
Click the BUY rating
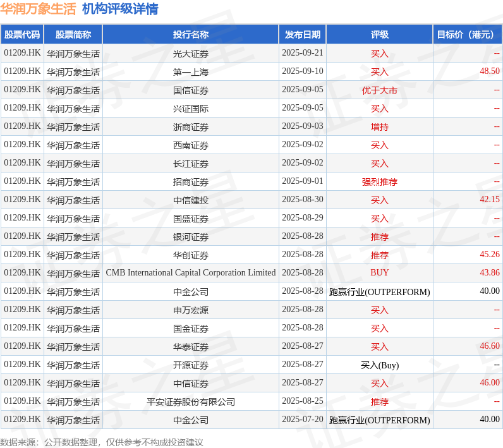tap(380, 272)
